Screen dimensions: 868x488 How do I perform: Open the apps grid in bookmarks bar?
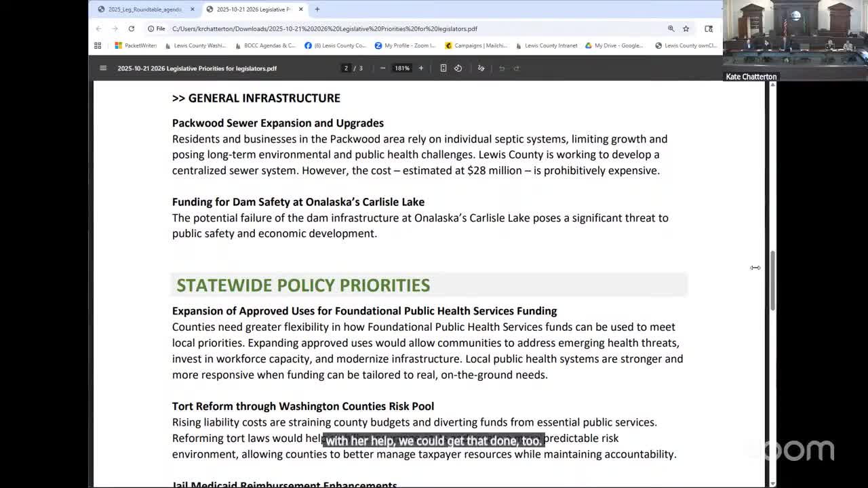pos(98,45)
